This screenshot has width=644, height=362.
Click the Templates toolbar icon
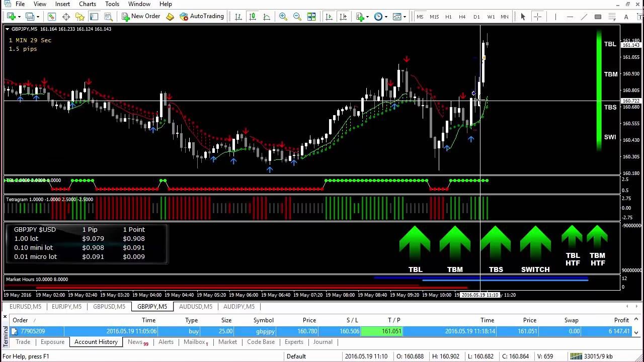pyautogui.click(x=397, y=17)
